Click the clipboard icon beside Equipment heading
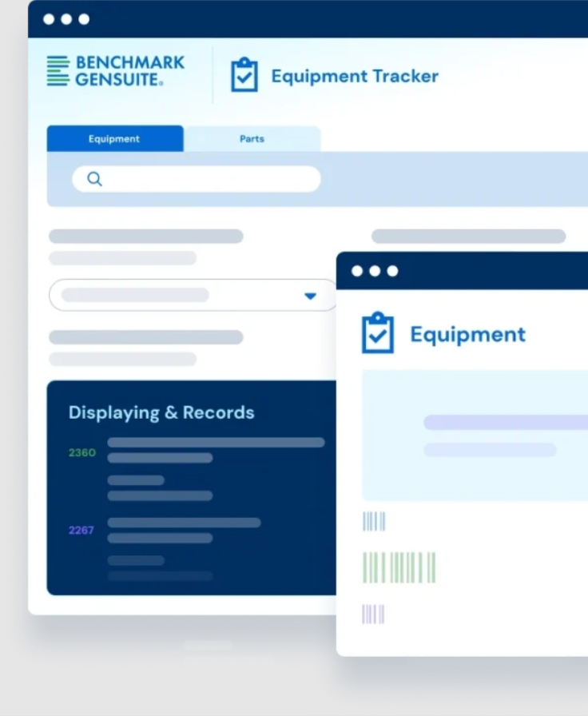 pyautogui.click(x=377, y=333)
